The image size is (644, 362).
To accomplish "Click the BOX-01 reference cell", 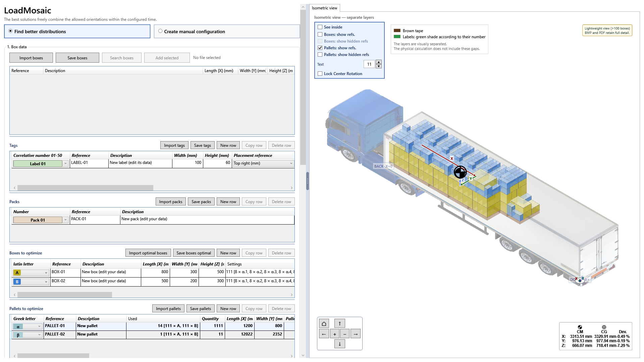I will (x=65, y=272).
